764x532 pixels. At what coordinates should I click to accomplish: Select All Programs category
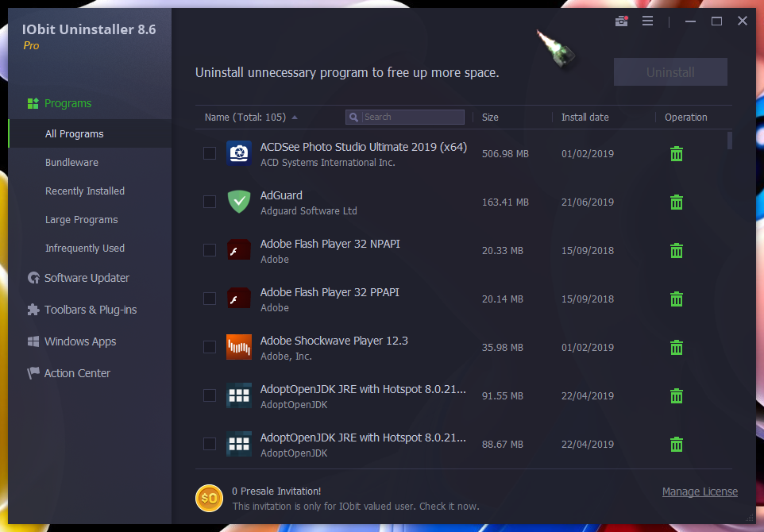(90, 133)
